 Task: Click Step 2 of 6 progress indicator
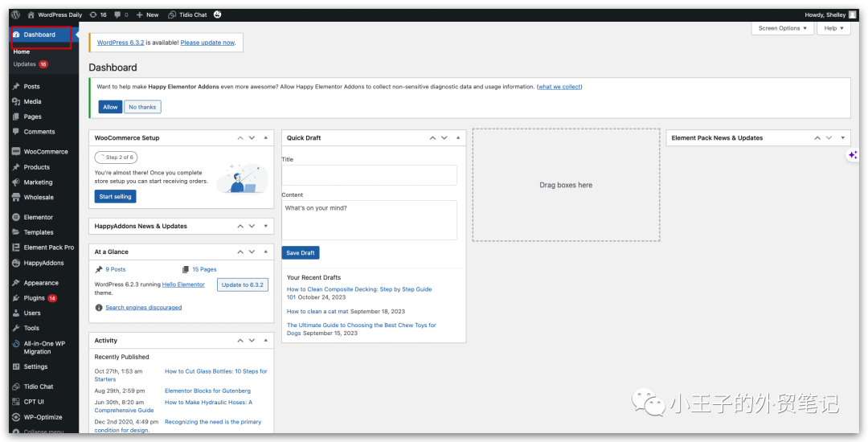116,157
